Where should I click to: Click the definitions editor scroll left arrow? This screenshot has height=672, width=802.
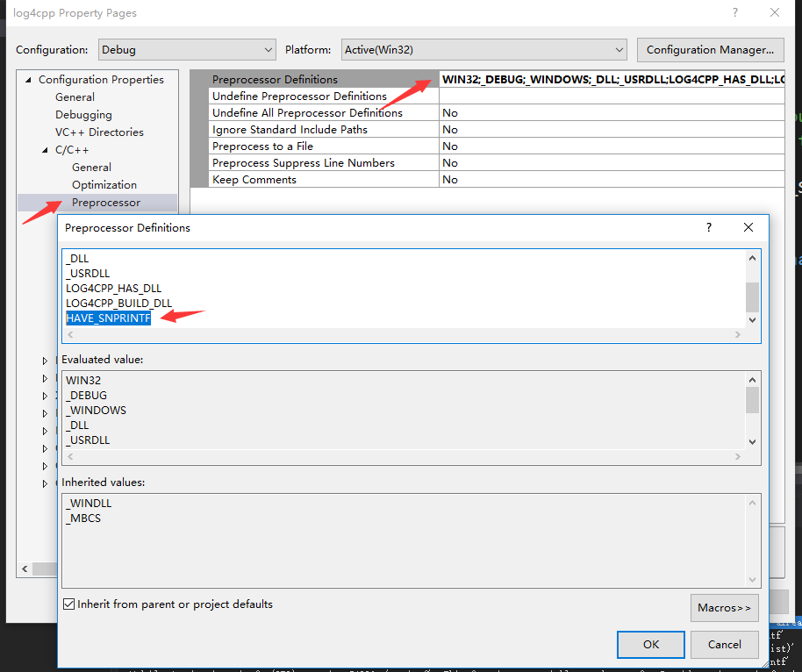coord(70,335)
